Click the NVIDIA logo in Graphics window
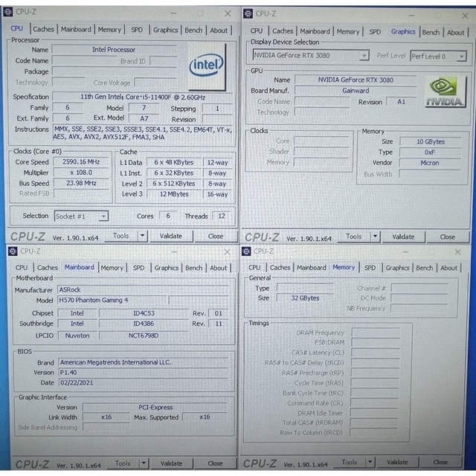476x476 pixels. click(446, 92)
